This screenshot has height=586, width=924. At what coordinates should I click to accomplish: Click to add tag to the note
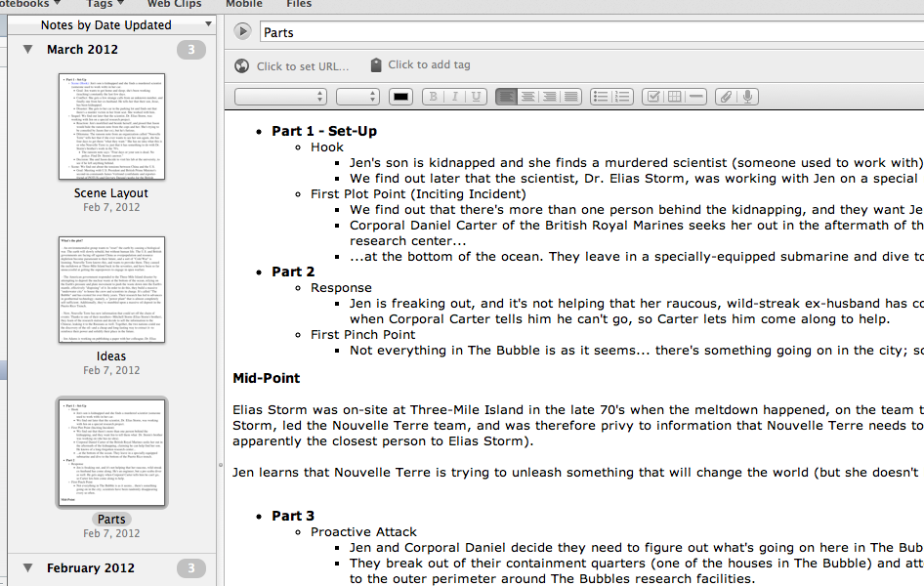click(429, 64)
